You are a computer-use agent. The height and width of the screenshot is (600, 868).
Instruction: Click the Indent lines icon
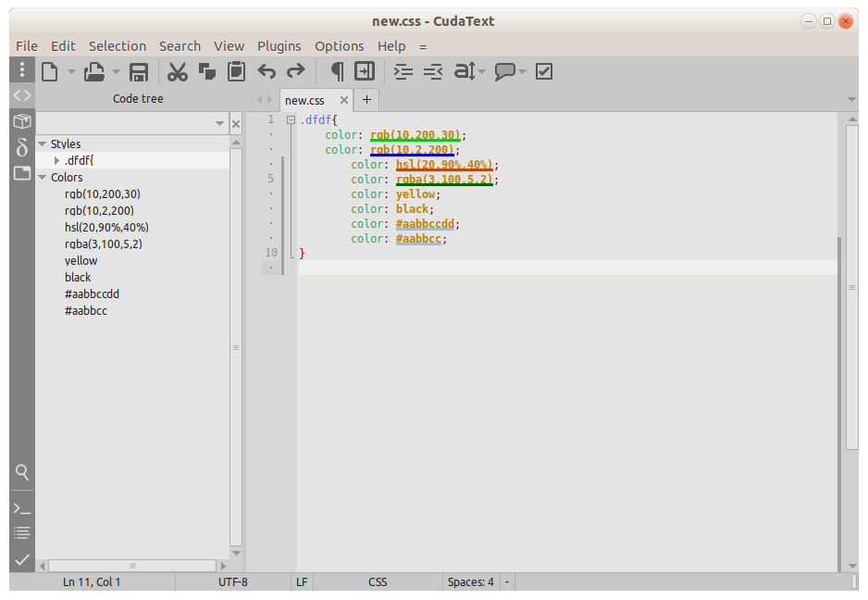(x=403, y=71)
